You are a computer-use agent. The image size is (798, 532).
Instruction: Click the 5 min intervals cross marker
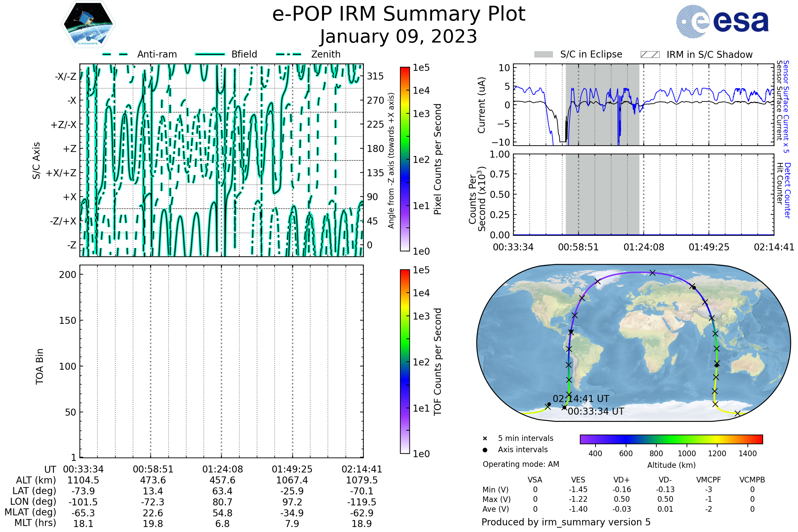[x=485, y=439]
